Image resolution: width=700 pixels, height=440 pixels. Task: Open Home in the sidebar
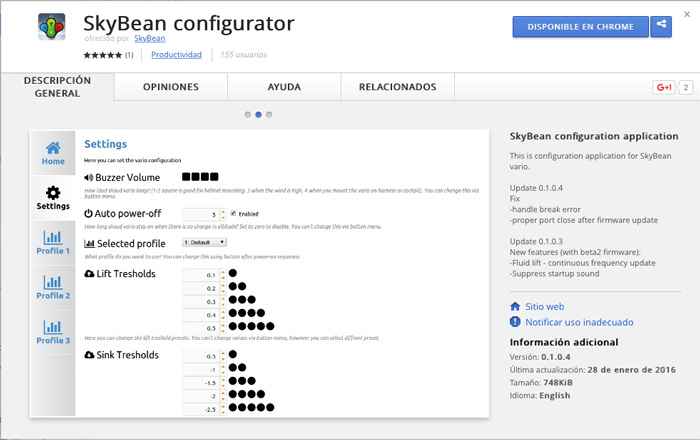click(x=53, y=152)
